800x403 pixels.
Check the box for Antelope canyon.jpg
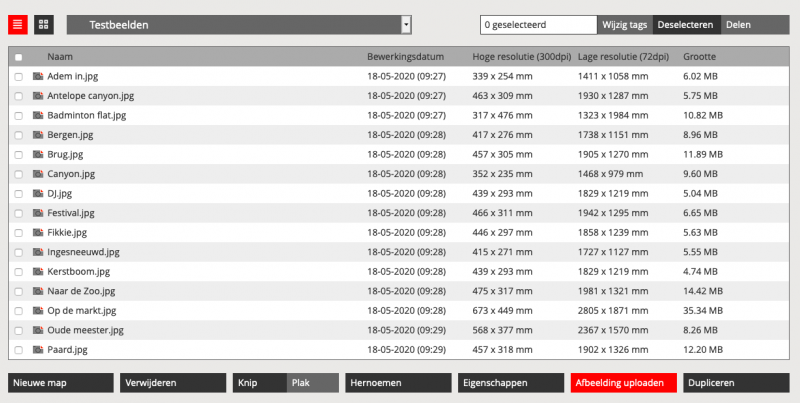click(x=19, y=96)
